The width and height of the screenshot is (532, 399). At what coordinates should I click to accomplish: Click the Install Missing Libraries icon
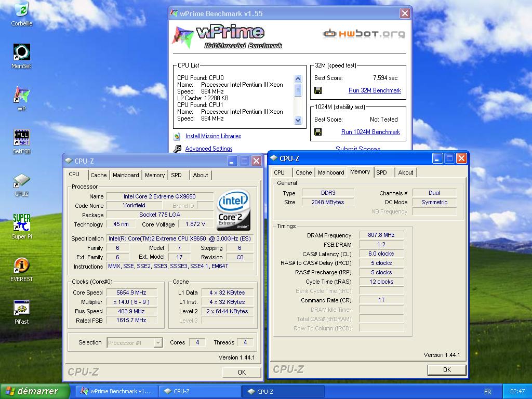click(177, 137)
